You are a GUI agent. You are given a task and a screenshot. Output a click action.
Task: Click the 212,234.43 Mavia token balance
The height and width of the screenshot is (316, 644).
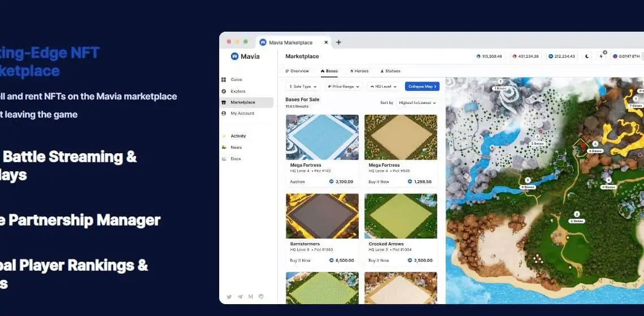click(x=562, y=57)
